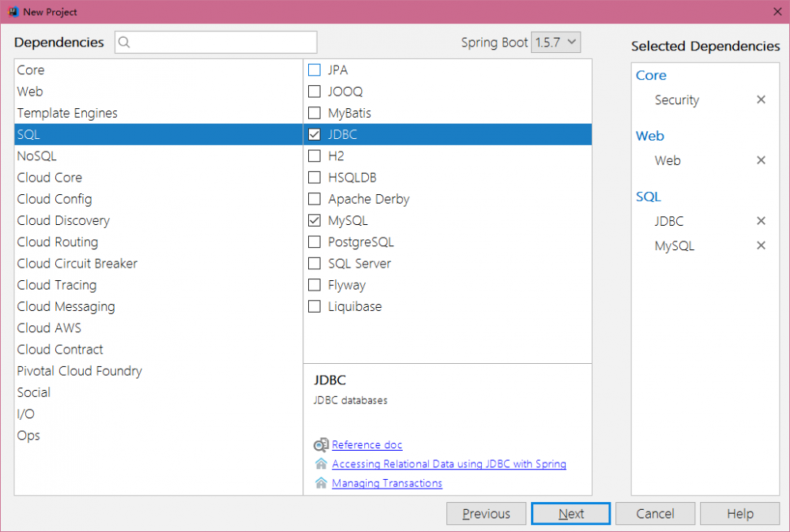Click the IntelliJ logo in the title bar
The width and height of the screenshot is (790, 532).
click(12, 12)
